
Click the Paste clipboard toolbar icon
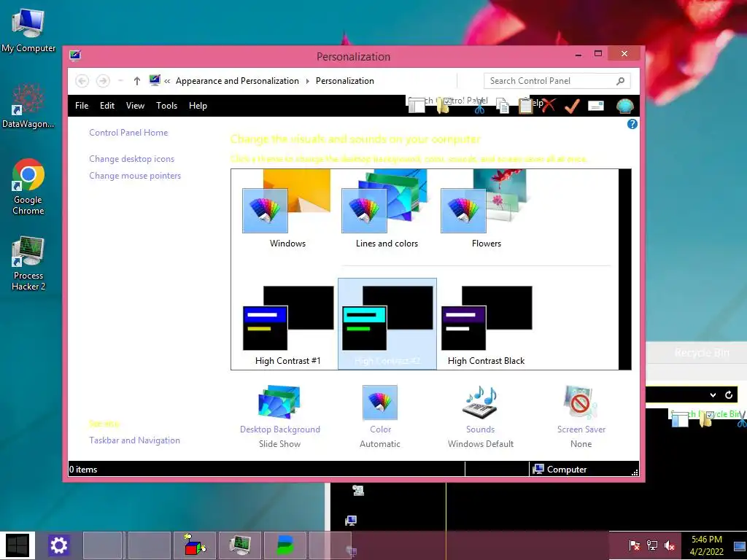525,106
